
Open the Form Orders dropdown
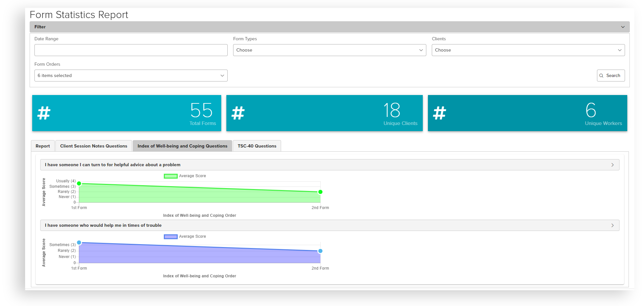(131, 76)
